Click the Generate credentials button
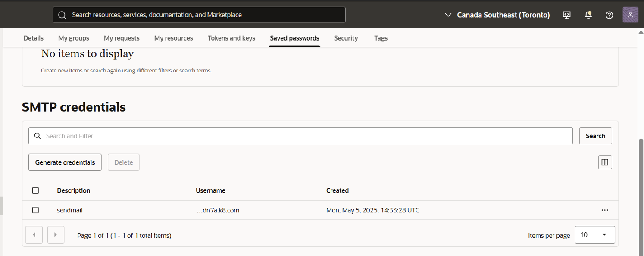 click(65, 162)
